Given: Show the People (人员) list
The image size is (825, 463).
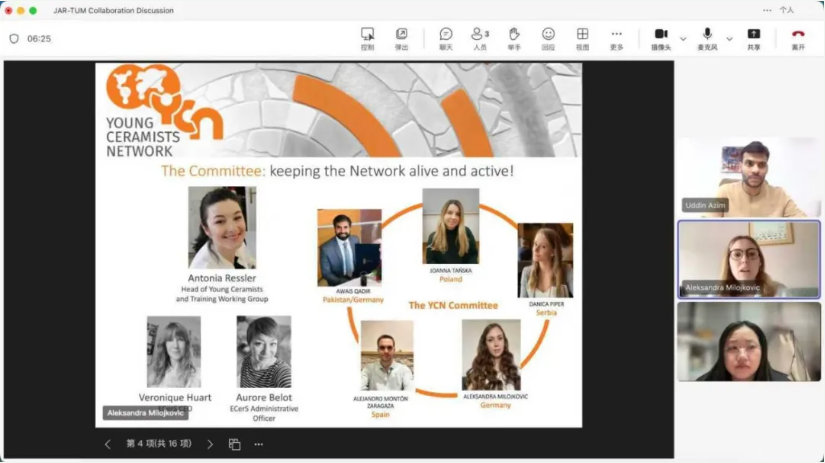Looking at the screenshot, I should point(480,38).
